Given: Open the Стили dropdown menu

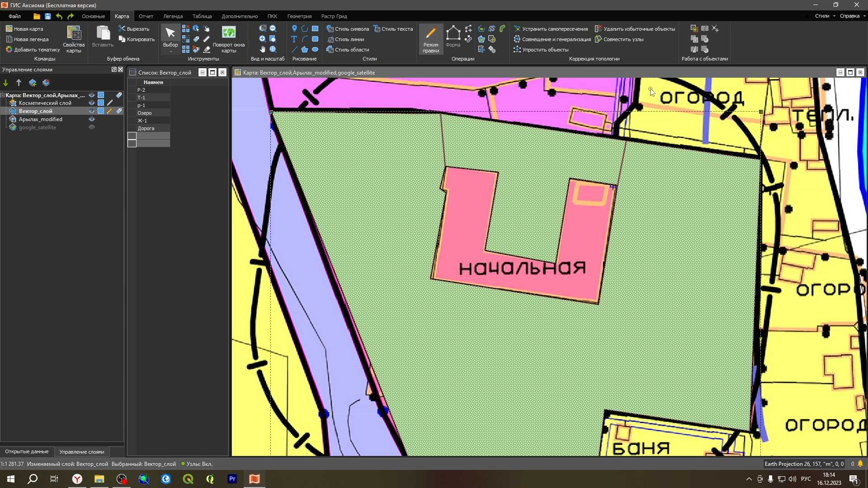Looking at the screenshot, I should tap(825, 16).
